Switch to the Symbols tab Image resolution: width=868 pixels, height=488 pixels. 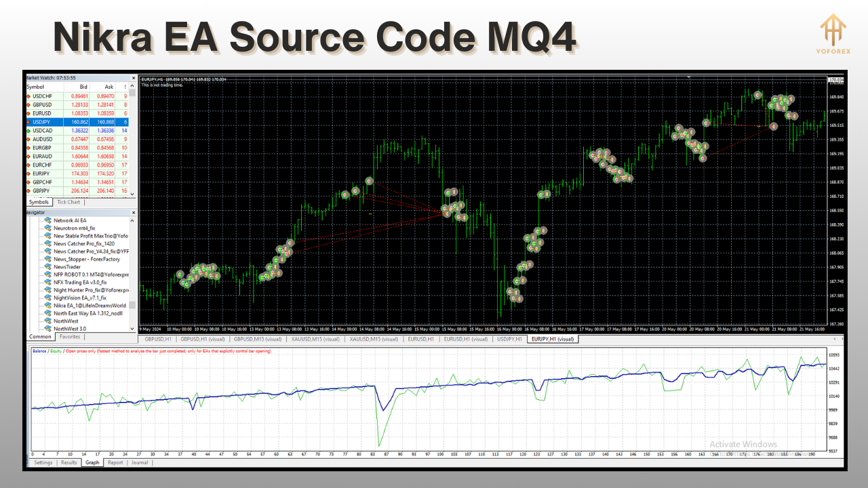pos(39,202)
